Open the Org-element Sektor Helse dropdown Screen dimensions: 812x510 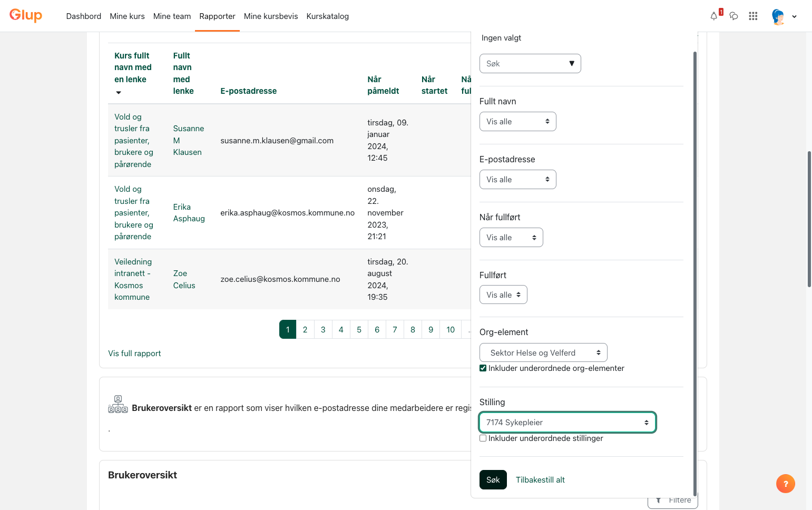point(543,352)
